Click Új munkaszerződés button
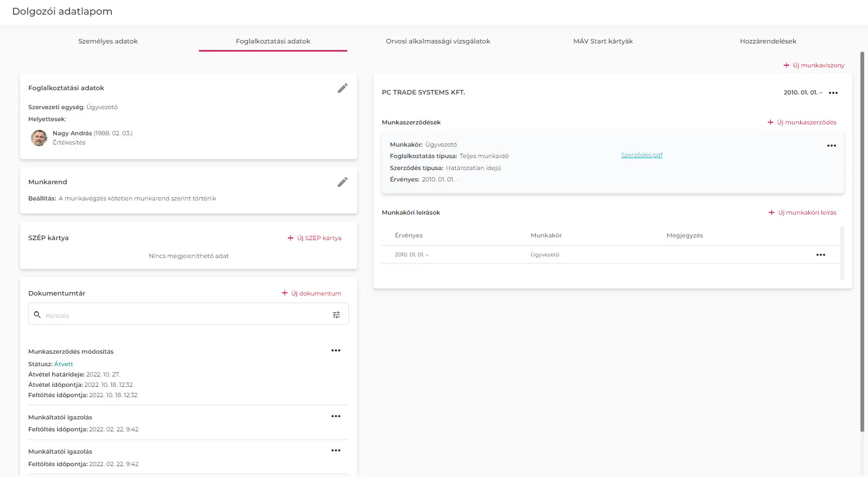 pos(802,122)
